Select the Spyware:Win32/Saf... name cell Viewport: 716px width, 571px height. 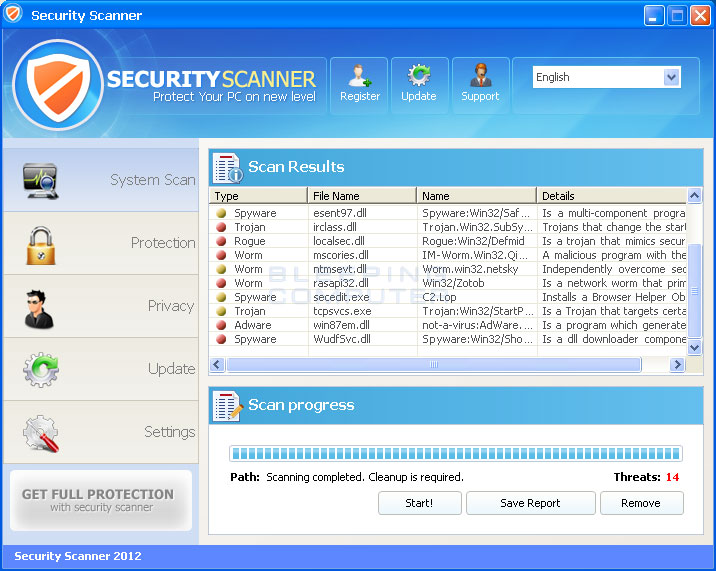click(477, 213)
